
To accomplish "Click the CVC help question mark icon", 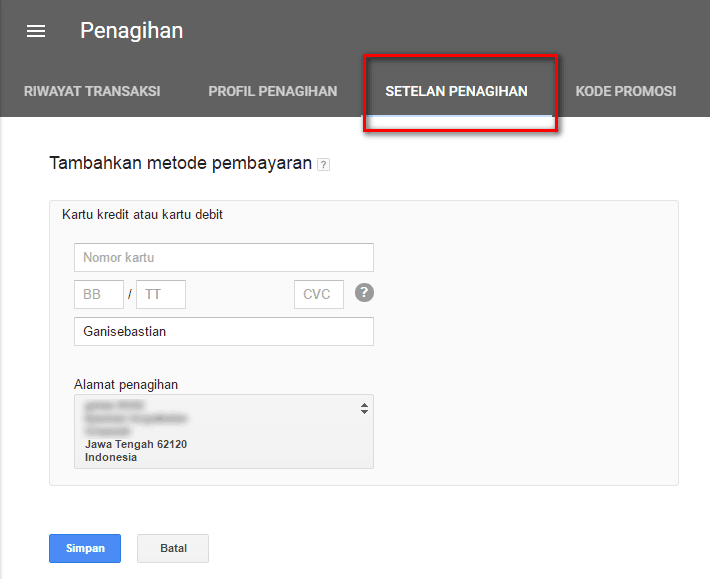I will (x=364, y=292).
